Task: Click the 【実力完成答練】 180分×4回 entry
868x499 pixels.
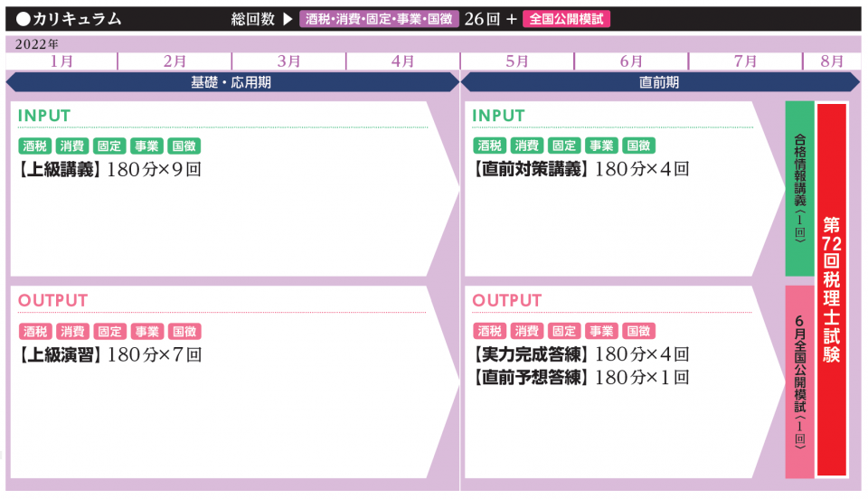Action: pos(580,354)
